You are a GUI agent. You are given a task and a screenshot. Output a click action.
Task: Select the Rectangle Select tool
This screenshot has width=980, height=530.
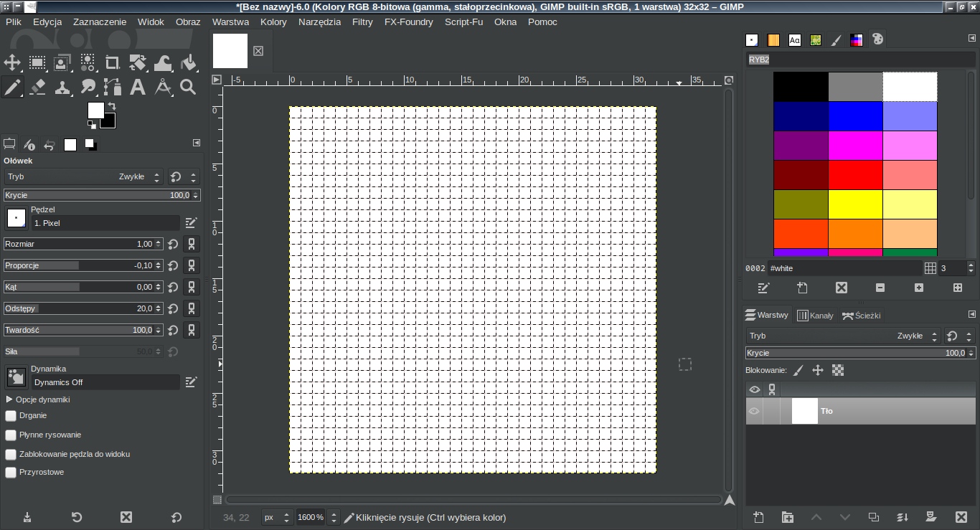(37, 62)
